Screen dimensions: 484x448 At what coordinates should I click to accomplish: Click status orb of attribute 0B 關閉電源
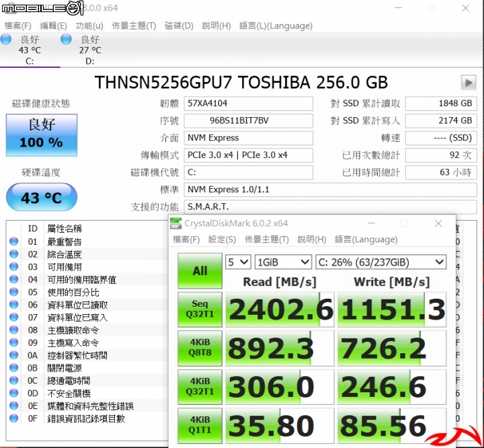click(14, 368)
